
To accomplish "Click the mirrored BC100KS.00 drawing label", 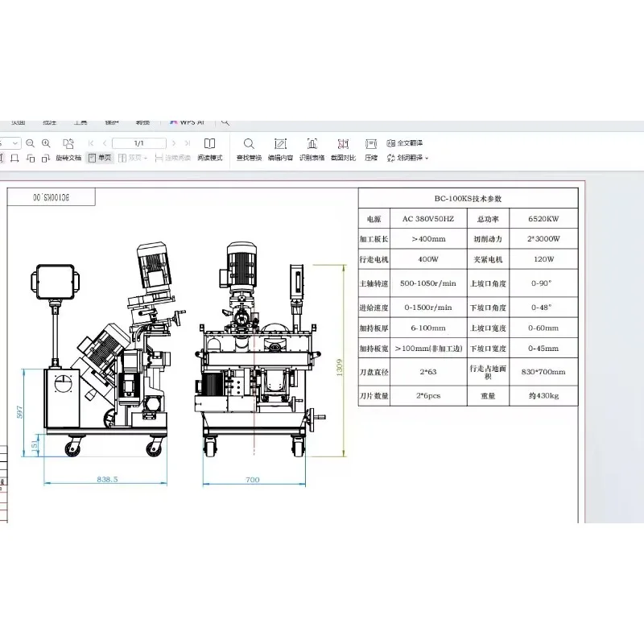I will [x=51, y=197].
